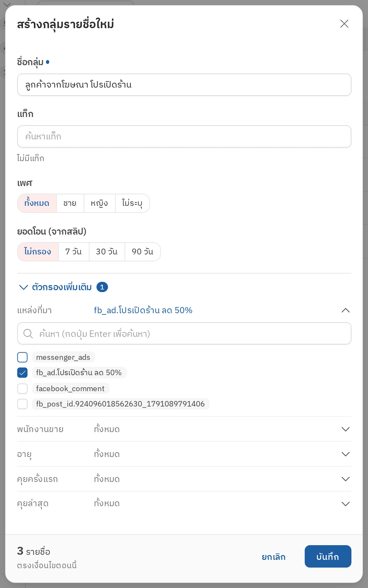Focus the ค้นหาแท็ก tag search field

pos(184,136)
